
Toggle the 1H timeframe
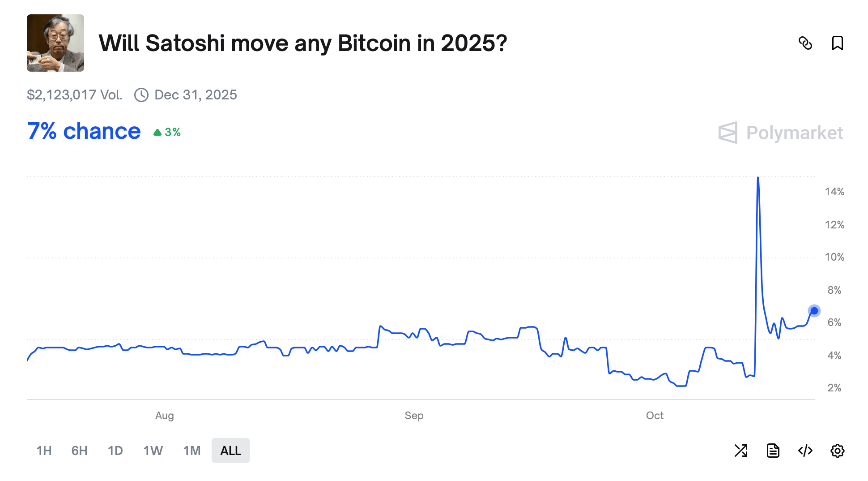click(x=44, y=451)
